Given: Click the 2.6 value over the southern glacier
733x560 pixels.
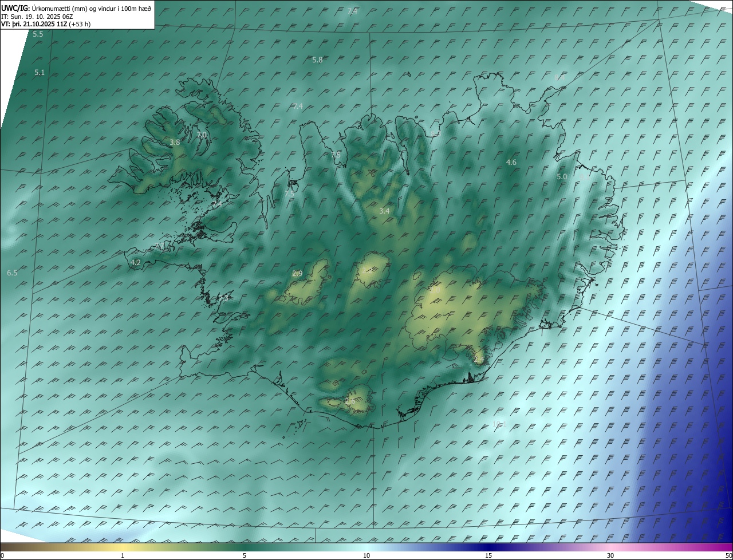Looking at the screenshot, I should [x=350, y=401].
